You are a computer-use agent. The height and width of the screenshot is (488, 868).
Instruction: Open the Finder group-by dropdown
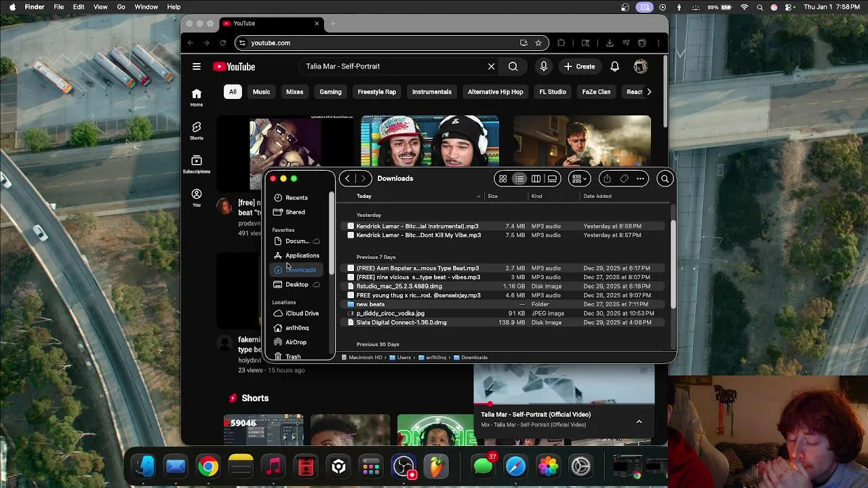[578, 179]
